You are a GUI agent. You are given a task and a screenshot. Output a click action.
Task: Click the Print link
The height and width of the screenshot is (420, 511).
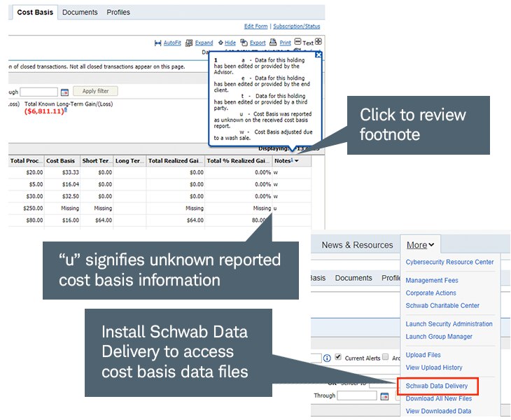click(x=285, y=43)
